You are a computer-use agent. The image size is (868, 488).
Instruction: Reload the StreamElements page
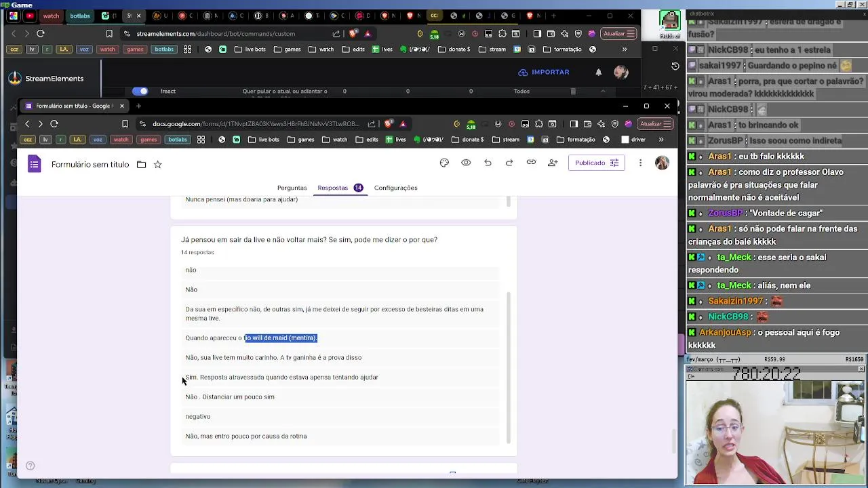pyautogui.click(x=41, y=34)
